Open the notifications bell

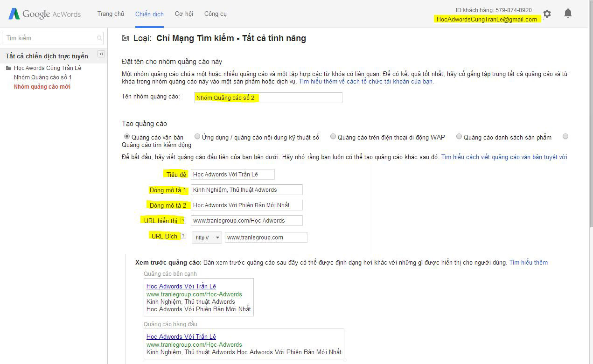point(568,14)
